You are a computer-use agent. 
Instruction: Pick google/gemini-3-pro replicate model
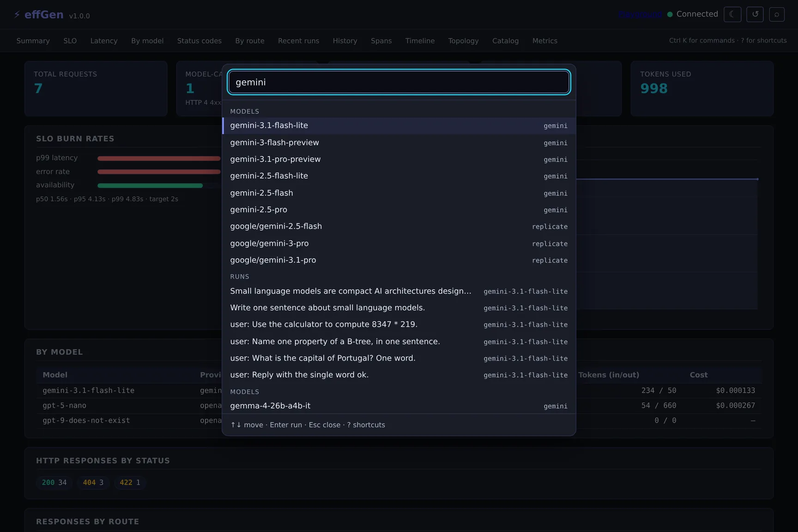point(399,243)
